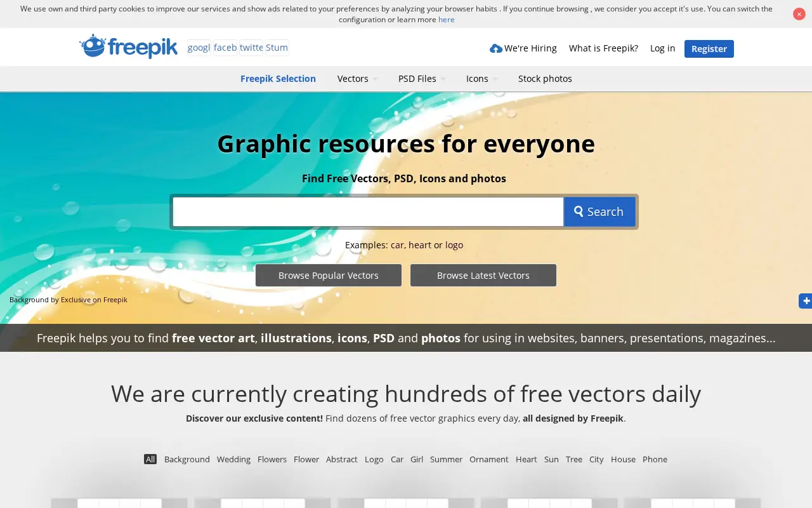Open the PSD Files menu
This screenshot has height=508, width=812.
[x=417, y=79]
